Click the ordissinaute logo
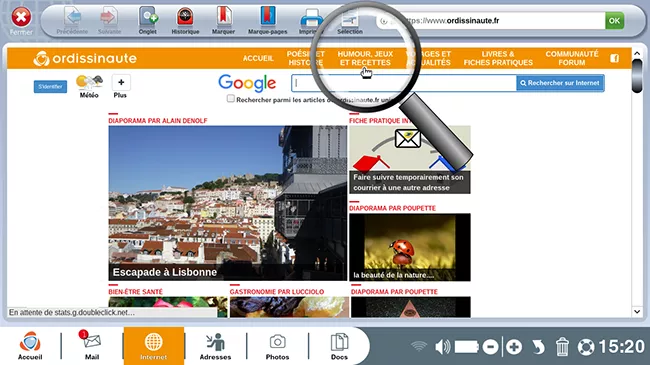The height and width of the screenshot is (365, 650). [85, 58]
